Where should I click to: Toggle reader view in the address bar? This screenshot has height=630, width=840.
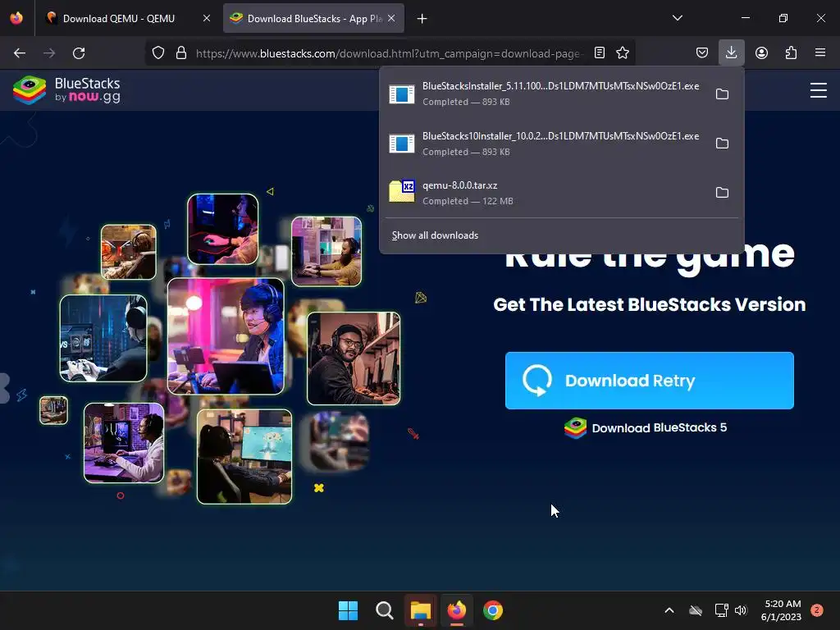click(x=600, y=53)
